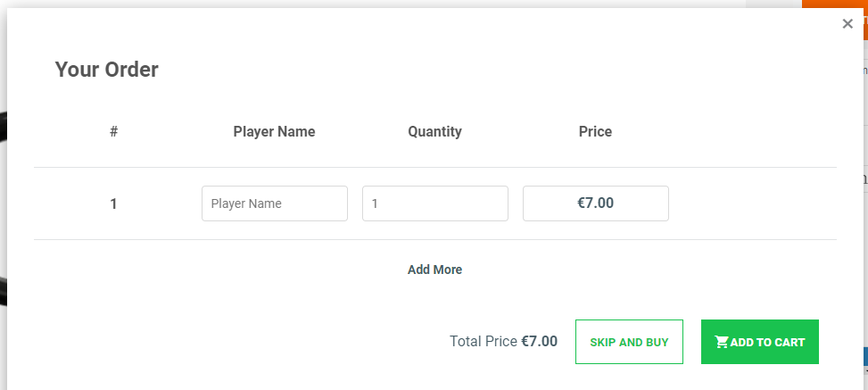The image size is (868, 390).
Task: Click the Price column header
Action: (x=595, y=132)
